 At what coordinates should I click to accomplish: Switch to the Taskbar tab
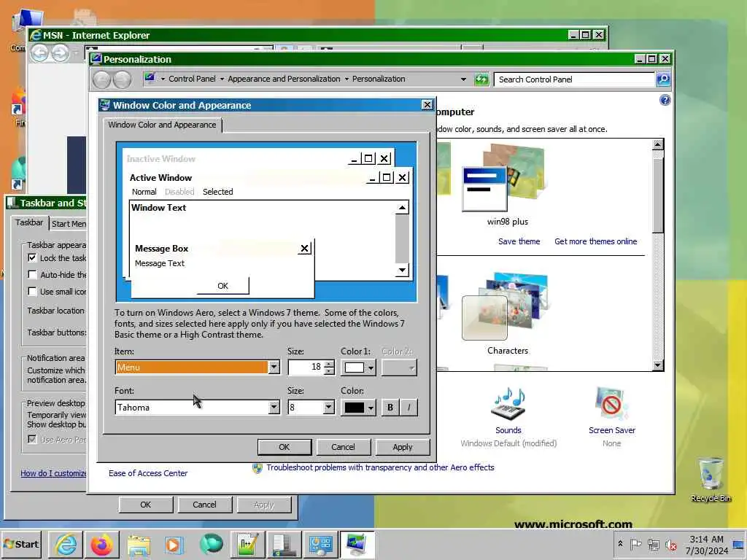[x=29, y=222]
